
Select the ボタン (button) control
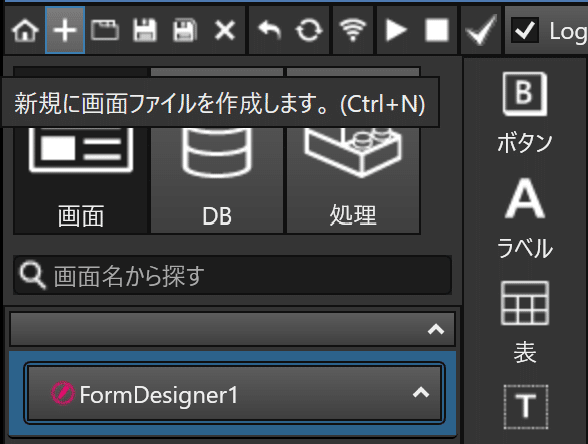tap(525, 112)
